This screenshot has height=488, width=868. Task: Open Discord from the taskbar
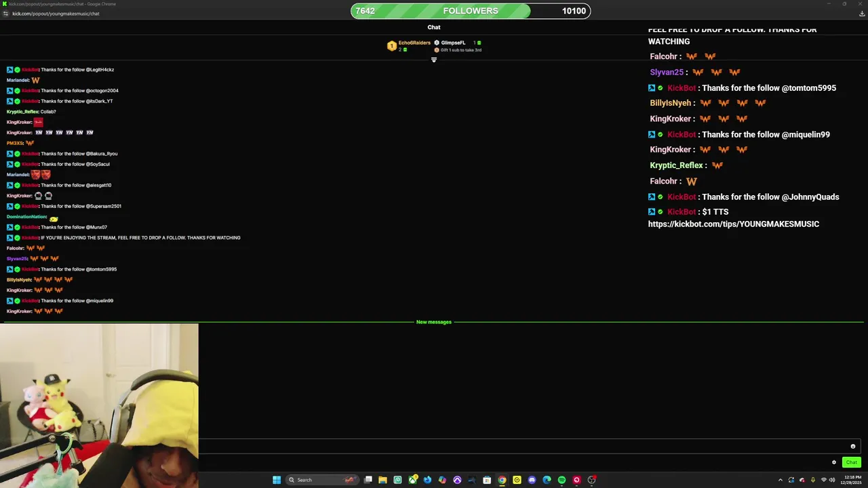click(x=532, y=480)
